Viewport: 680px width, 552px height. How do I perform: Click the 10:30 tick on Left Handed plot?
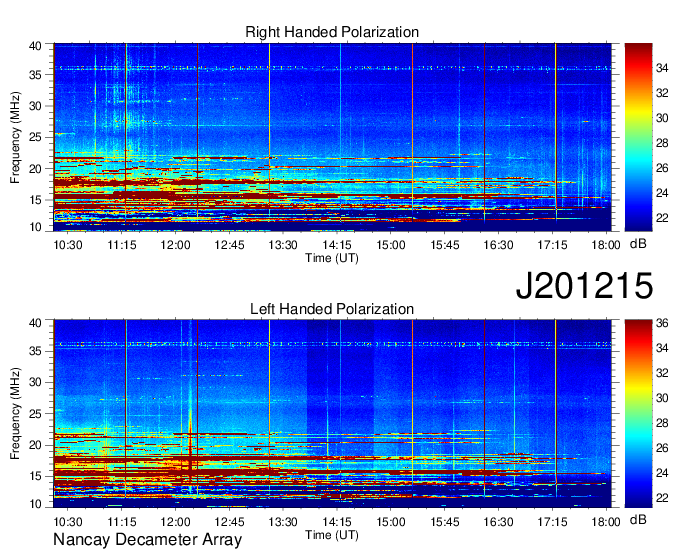[68, 522]
